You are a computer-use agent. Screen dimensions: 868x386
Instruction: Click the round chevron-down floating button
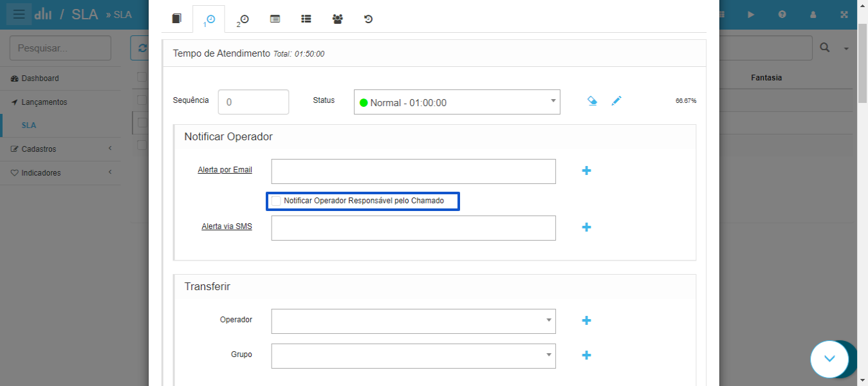[830, 358]
